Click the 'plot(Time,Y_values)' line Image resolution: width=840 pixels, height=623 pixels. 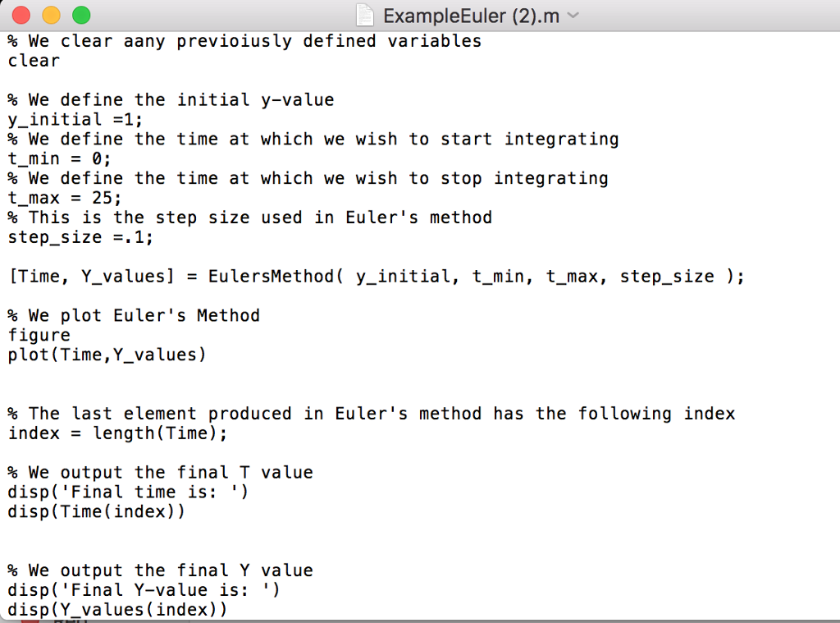(107, 355)
